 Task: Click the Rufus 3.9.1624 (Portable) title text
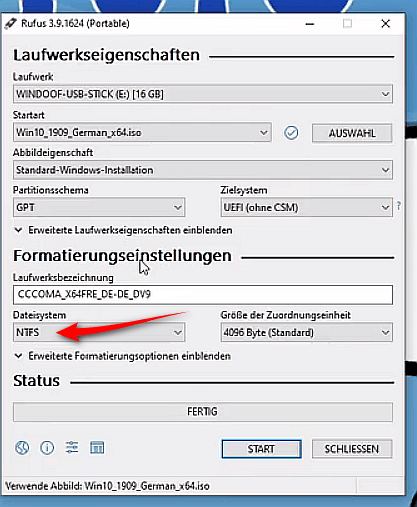pyautogui.click(x=75, y=24)
